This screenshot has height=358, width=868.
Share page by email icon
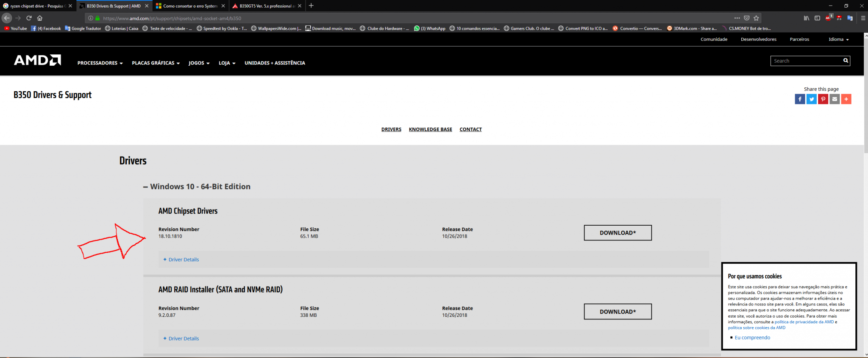click(x=835, y=99)
